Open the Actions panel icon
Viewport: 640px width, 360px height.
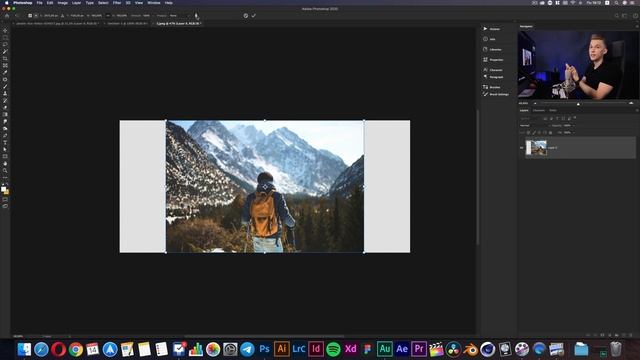click(485, 29)
